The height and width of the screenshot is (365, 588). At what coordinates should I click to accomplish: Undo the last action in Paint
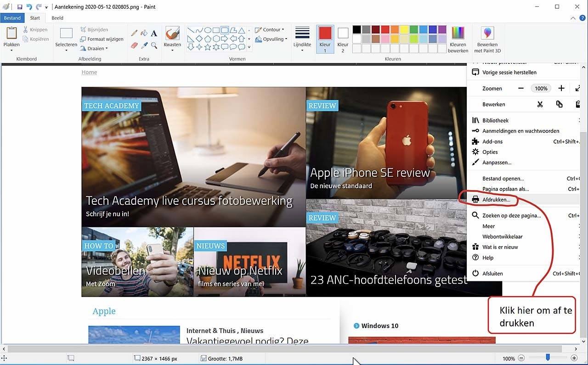(x=29, y=7)
